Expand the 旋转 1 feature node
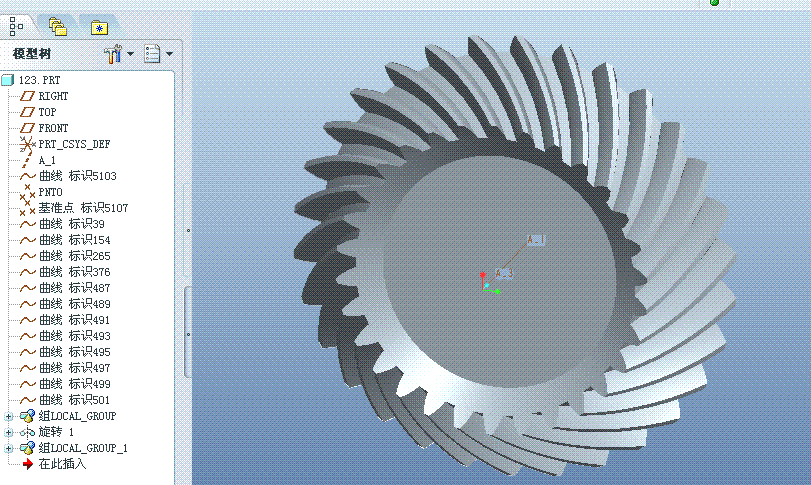The image size is (811, 485). (8, 432)
